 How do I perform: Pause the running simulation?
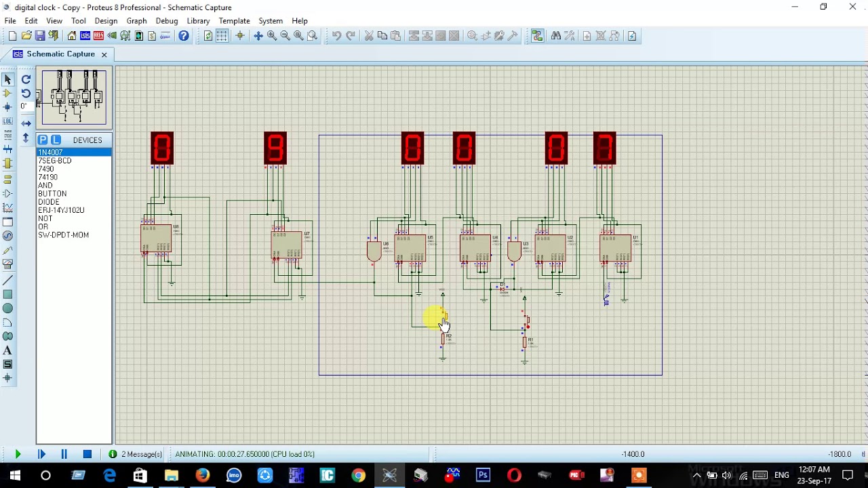(64, 454)
